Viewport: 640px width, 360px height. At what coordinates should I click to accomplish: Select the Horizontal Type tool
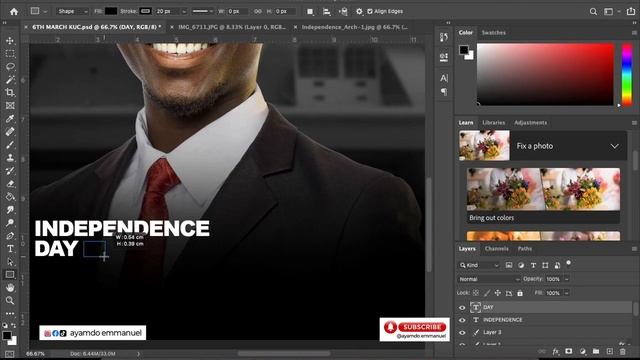(x=10, y=249)
